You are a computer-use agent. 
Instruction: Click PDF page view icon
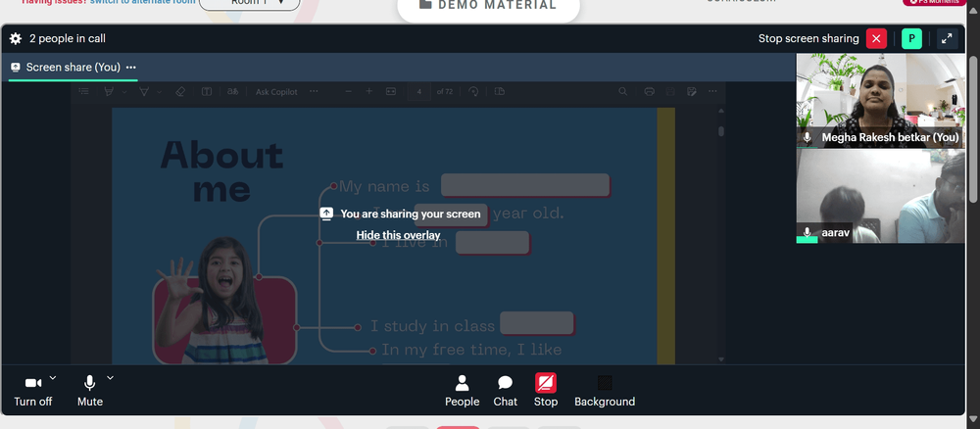click(x=500, y=92)
